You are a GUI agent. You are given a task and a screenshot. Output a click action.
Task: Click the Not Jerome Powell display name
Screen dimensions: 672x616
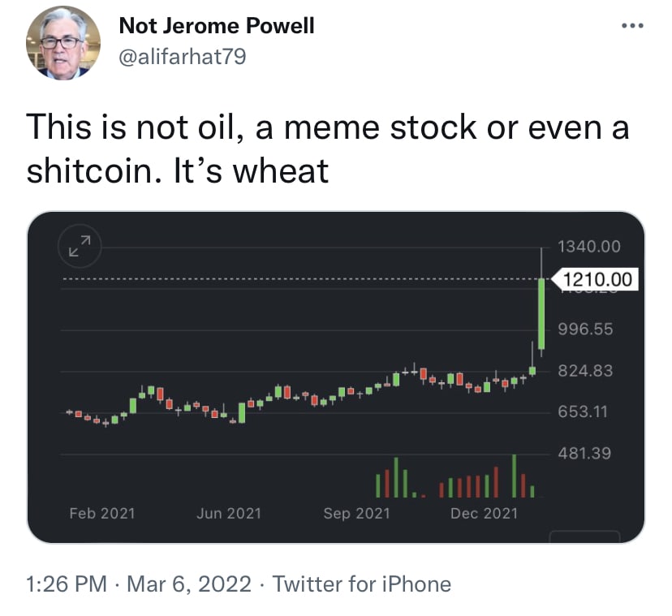point(216,25)
